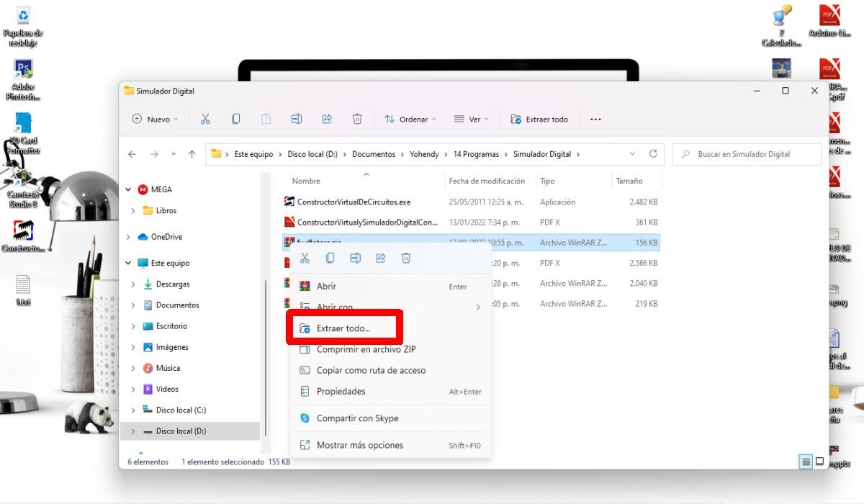Sort by the Tamaño column header
This screenshot has width=864, height=504.
(x=629, y=181)
